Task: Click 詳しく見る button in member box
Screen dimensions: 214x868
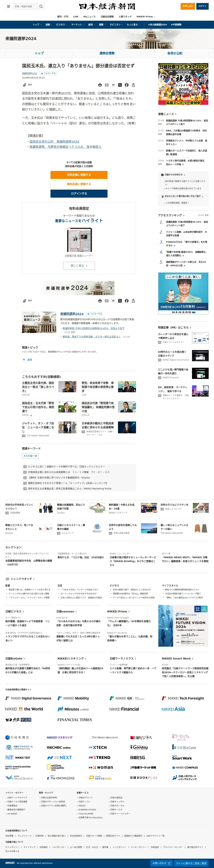Action: (79, 266)
